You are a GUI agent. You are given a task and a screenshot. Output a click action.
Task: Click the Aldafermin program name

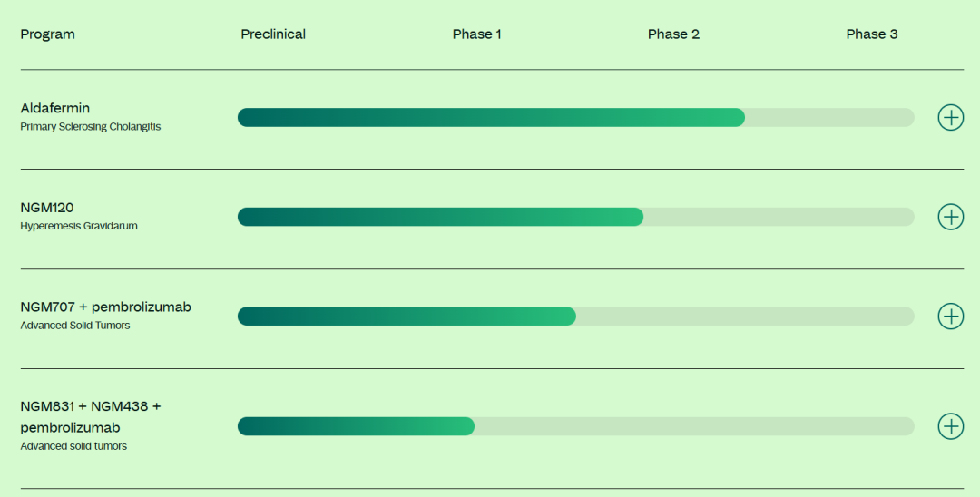55,108
